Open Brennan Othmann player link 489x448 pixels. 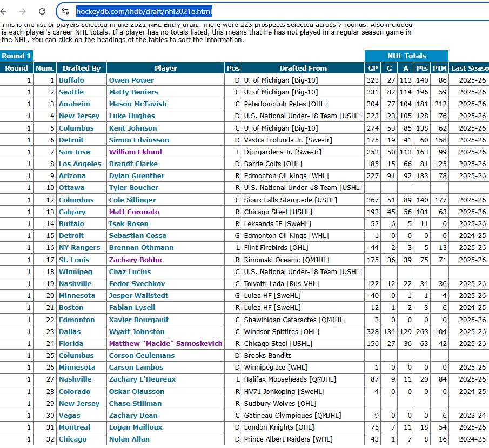[x=141, y=247]
